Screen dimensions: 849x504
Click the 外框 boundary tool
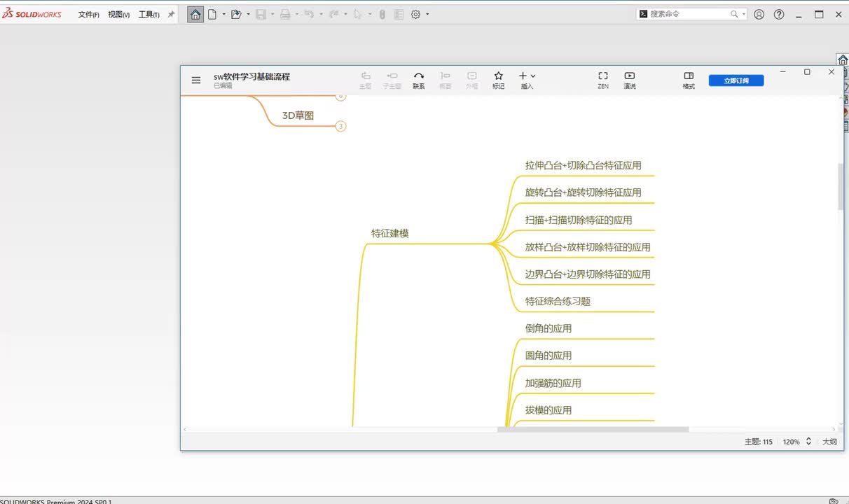point(471,80)
